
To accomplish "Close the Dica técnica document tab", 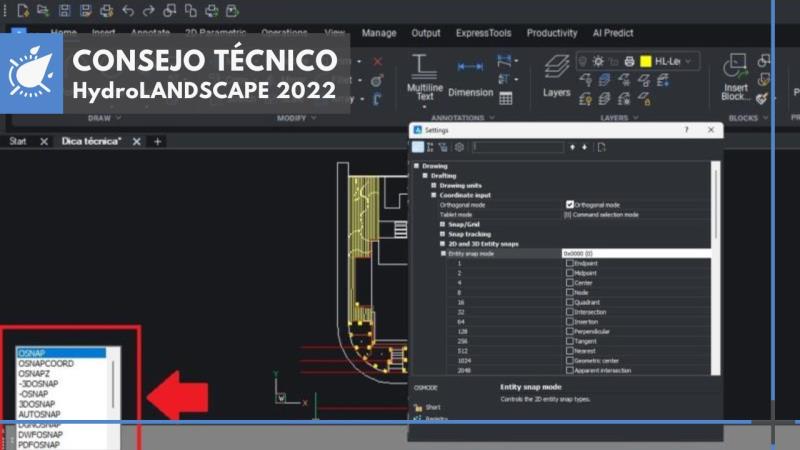I will (x=136, y=141).
